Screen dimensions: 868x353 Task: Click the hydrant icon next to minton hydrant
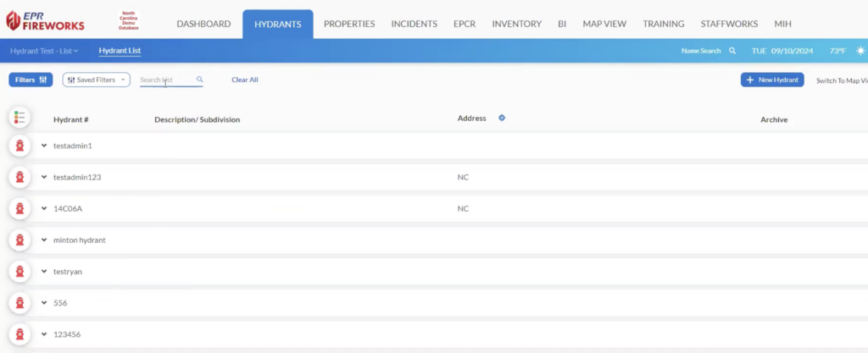[x=20, y=240]
